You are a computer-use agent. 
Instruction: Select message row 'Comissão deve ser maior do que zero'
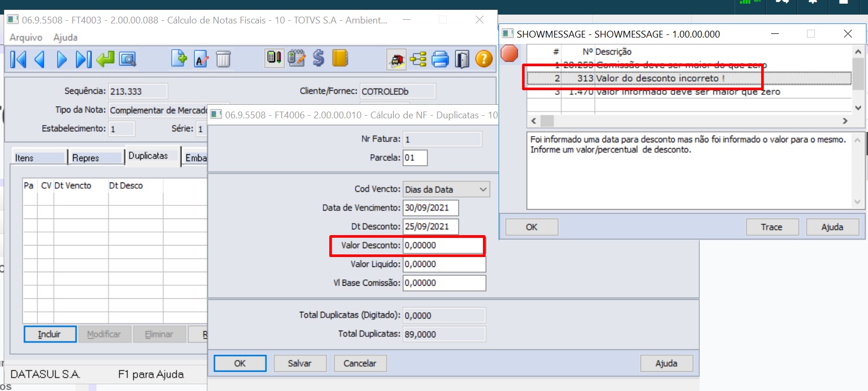click(689, 65)
